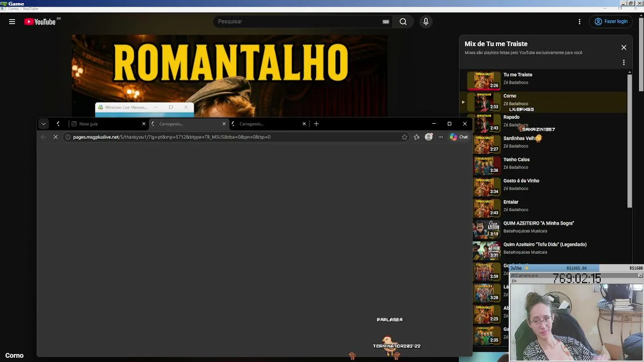Screen dimensions: 644x362
Task: Stop loading the page with the X button
Action: pyautogui.click(x=56, y=137)
